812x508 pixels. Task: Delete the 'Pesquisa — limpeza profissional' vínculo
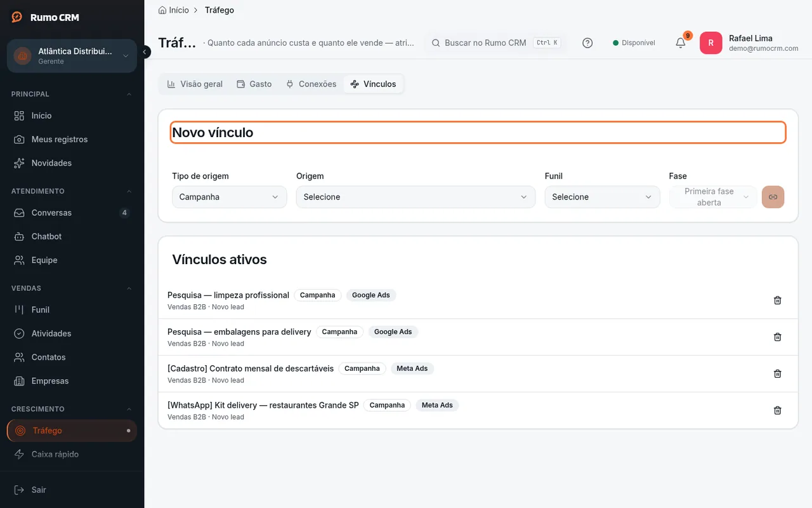778,300
